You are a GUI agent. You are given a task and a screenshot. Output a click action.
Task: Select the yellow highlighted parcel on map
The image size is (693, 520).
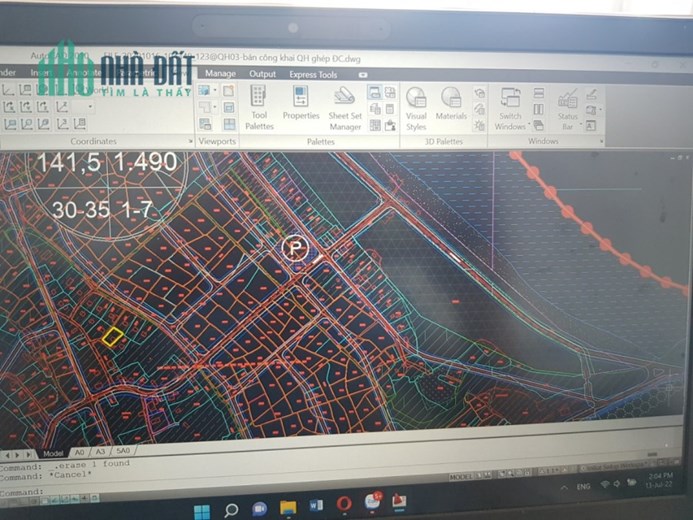[113, 336]
